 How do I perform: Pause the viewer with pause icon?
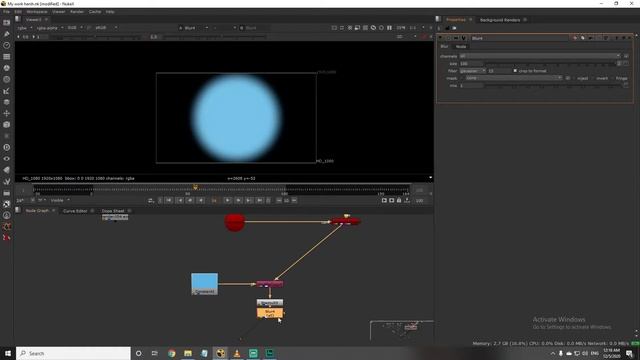389,28
